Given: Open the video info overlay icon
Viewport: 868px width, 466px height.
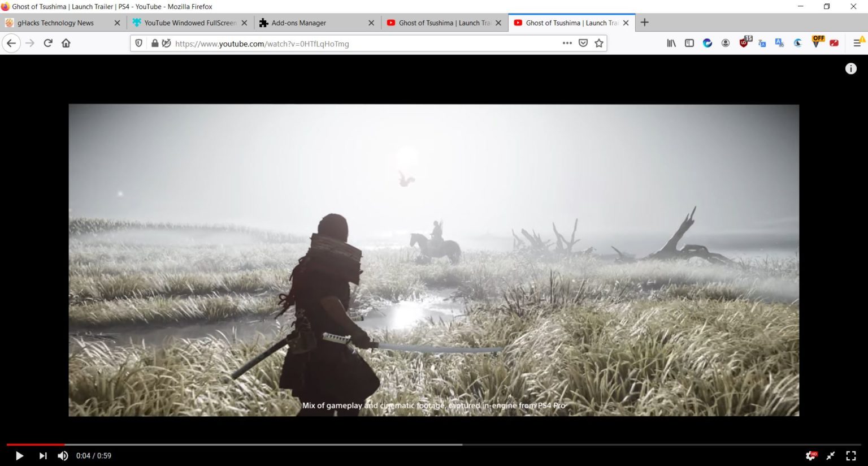Looking at the screenshot, I should [x=851, y=68].
